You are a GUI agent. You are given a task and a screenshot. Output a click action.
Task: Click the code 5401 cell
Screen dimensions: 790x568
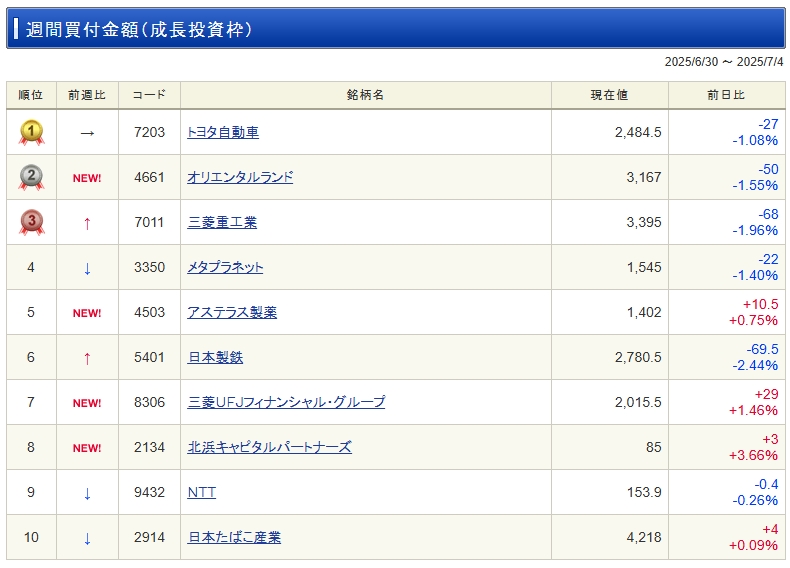coord(149,357)
